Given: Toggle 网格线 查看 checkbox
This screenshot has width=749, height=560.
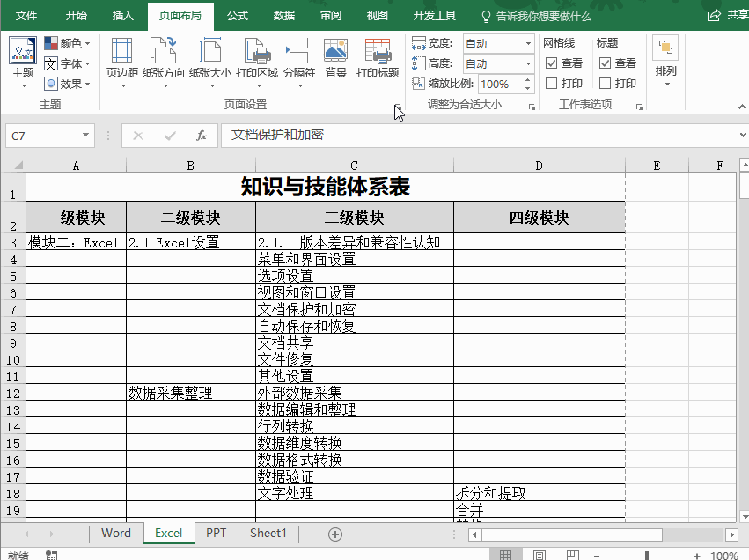Looking at the screenshot, I should (x=551, y=63).
